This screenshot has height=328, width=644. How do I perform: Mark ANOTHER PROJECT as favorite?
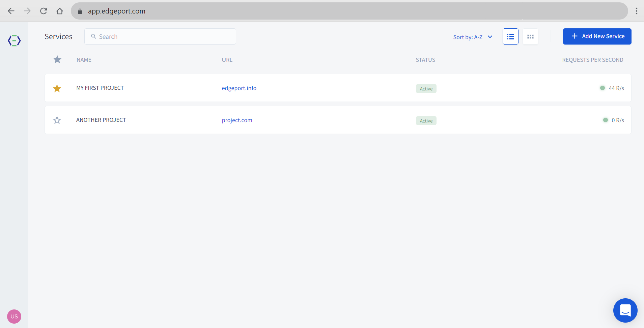pyautogui.click(x=57, y=120)
